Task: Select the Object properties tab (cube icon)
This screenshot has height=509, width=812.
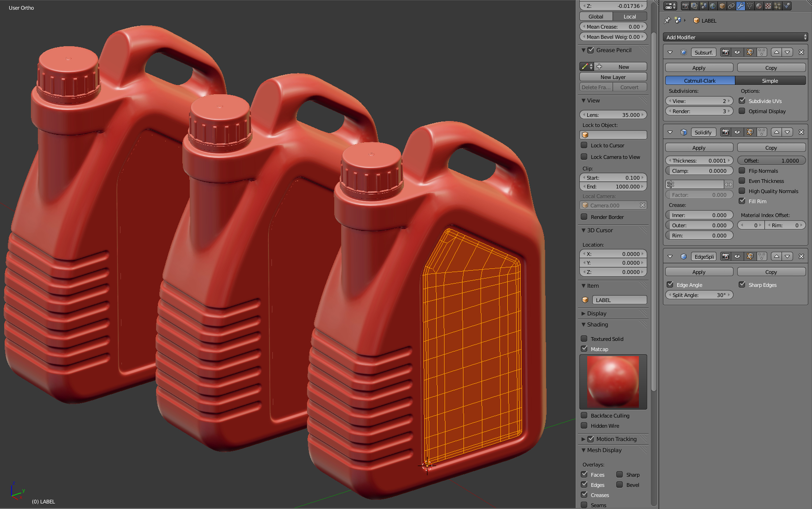Action: (x=722, y=6)
